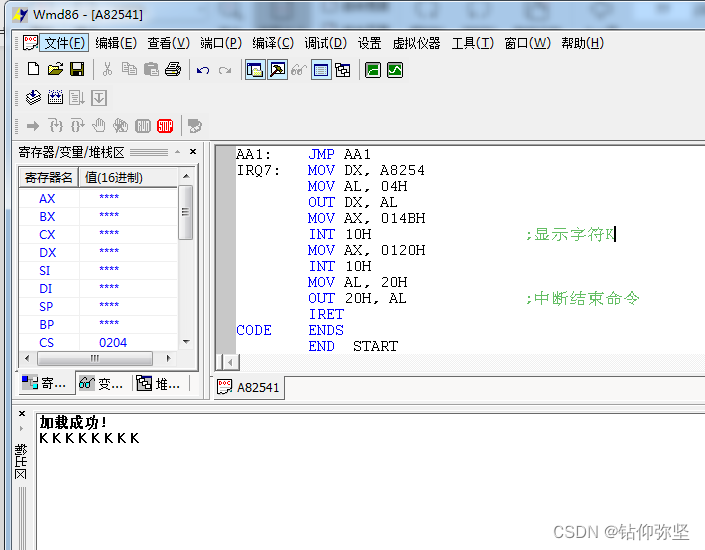
Task: Undo the last edit with the blue arrow
Action: pyautogui.click(x=203, y=70)
